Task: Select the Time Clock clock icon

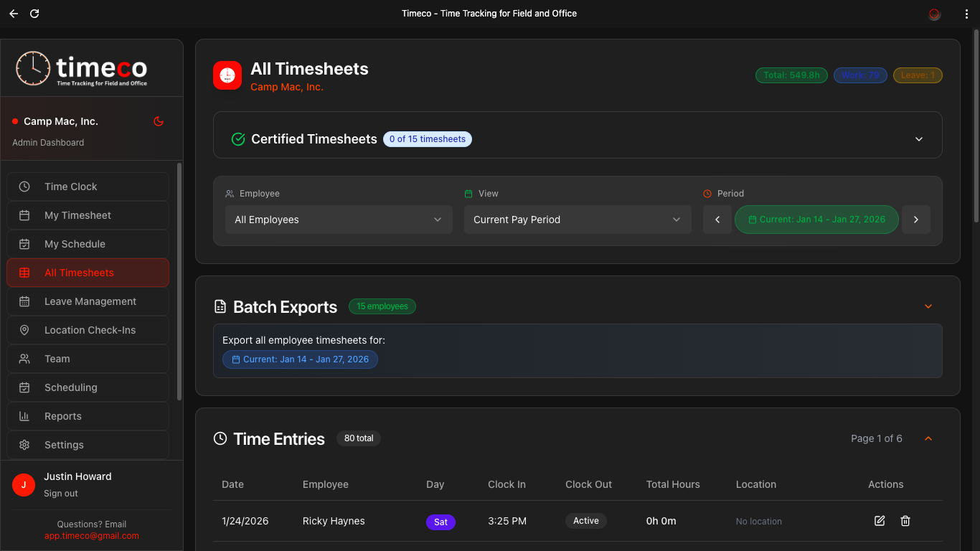Action: [x=24, y=186]
